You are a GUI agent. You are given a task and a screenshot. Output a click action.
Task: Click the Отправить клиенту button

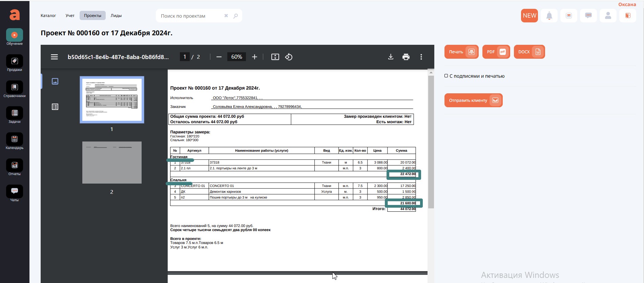pyautogui.click(x=473, y=100)
